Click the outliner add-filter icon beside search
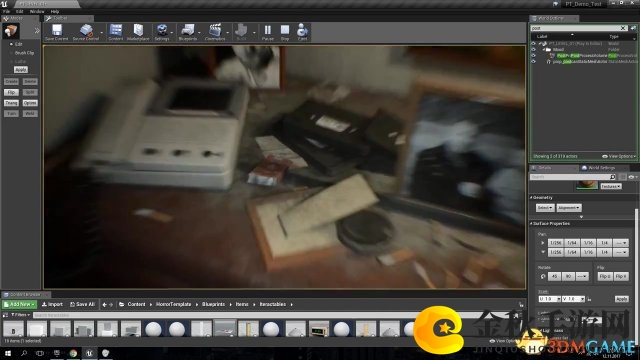This screenshot has width=640, height=360. coord(633,28)
